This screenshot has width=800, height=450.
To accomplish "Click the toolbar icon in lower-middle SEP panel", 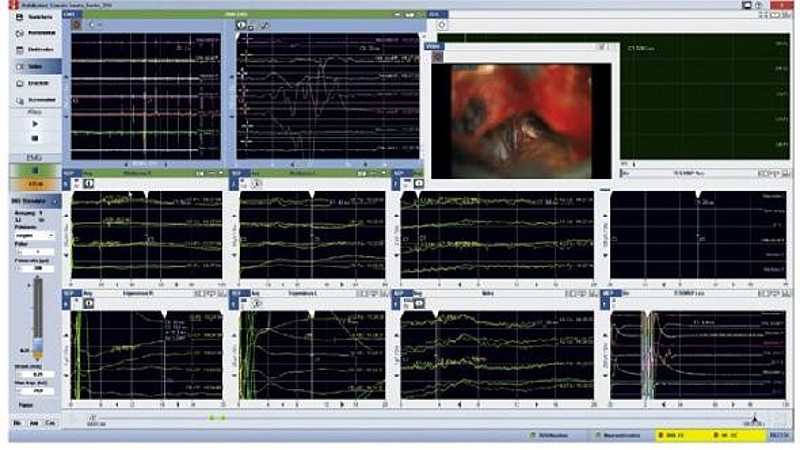I will click(256, 303).
